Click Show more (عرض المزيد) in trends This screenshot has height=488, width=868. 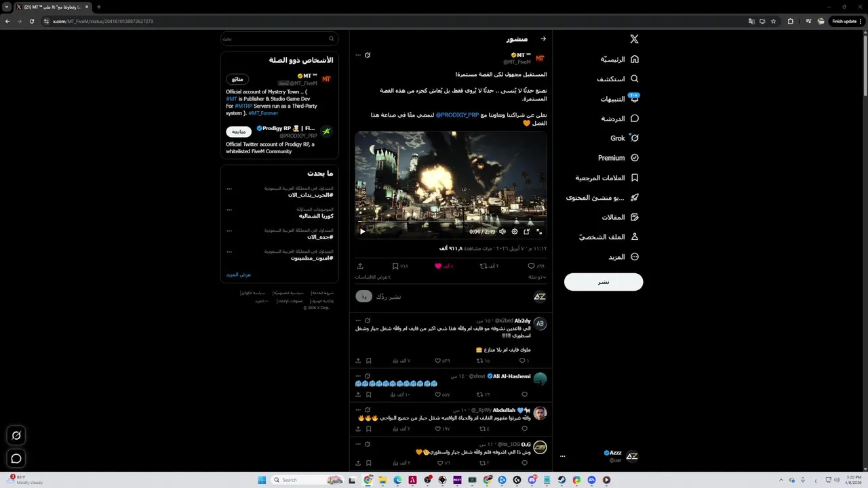239,274
